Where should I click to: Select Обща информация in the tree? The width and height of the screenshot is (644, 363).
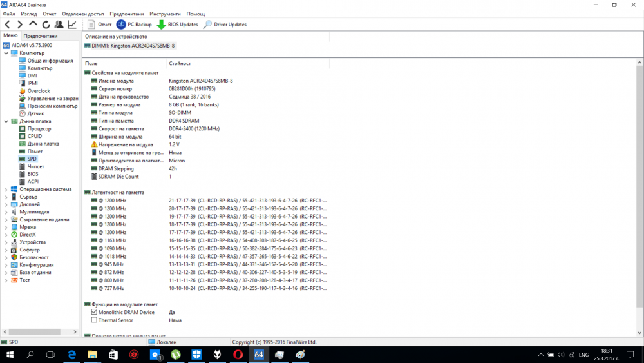click(50, 61)
